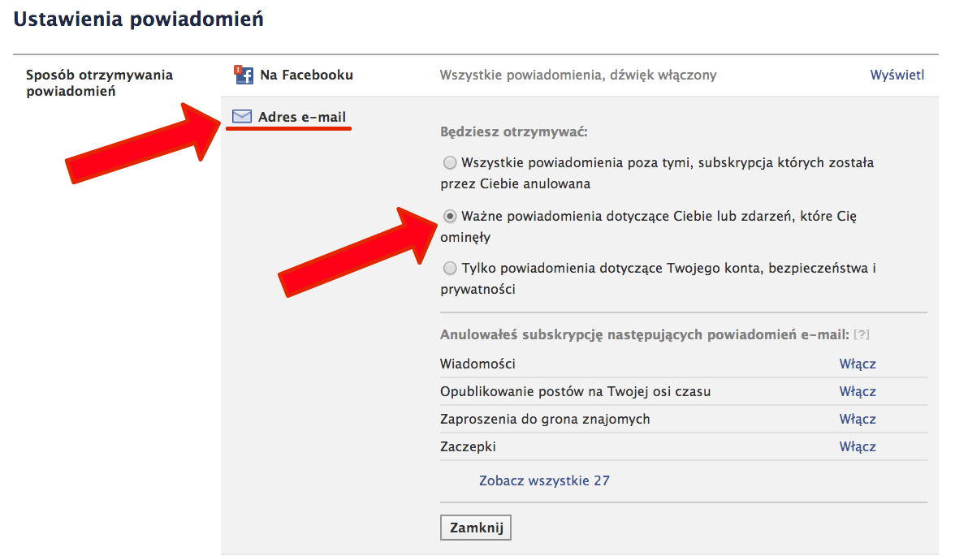Click Anulowałeś subskrypcję następujących powiadomień heading

tap(645, 334)
